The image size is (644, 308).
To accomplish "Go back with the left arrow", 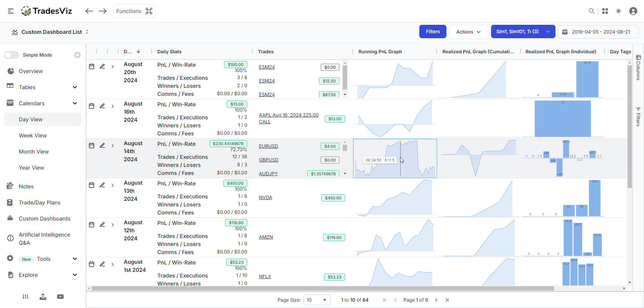I will click(89, 11).
